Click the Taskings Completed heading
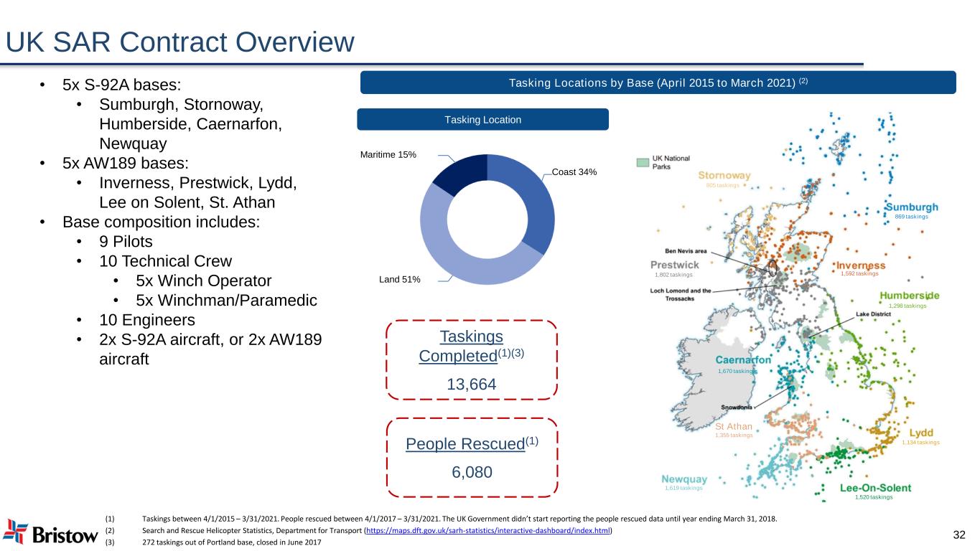 pyautogui.click(x=471, y=346)
